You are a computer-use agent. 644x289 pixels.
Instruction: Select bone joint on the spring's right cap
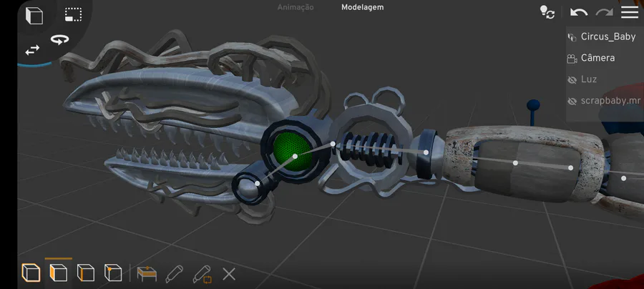tap(426, 152)
